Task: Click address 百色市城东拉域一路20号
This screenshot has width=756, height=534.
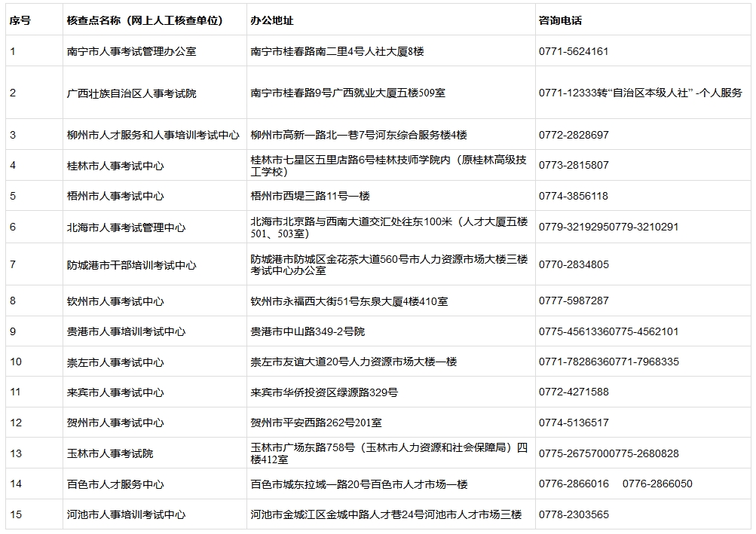Action: [x=360, y=484]
